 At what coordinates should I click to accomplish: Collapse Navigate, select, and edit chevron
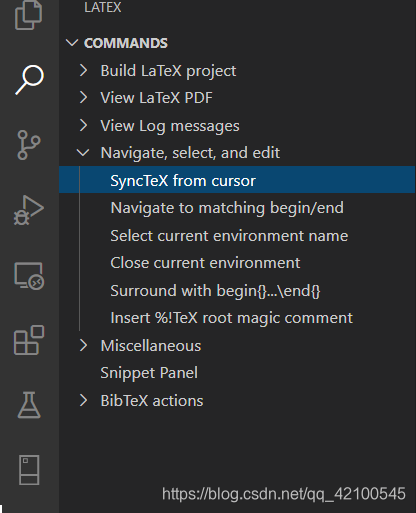point(83,153)
